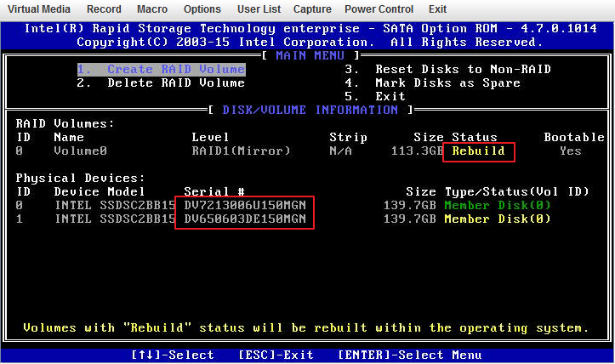This screenshot has width=615, height=364.
Task: Select option 5 Exit in main menu
Action: pyautogui.click(x=375, y=96)
